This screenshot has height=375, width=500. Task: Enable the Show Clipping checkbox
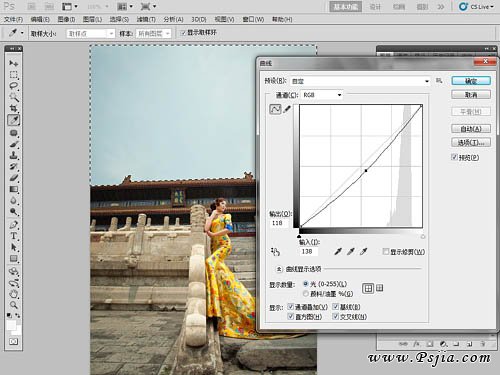pyautogui.click(x=386, y=252)
